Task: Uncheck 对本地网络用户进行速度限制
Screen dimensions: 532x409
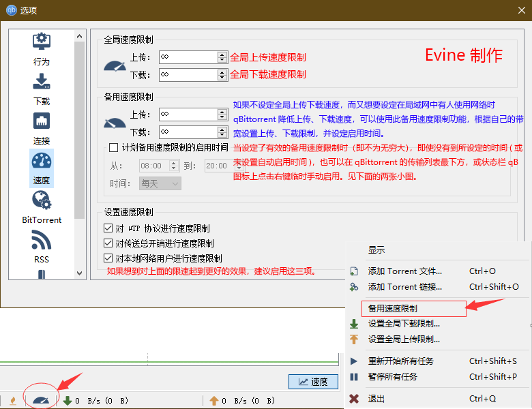Action: coord(108,258)
